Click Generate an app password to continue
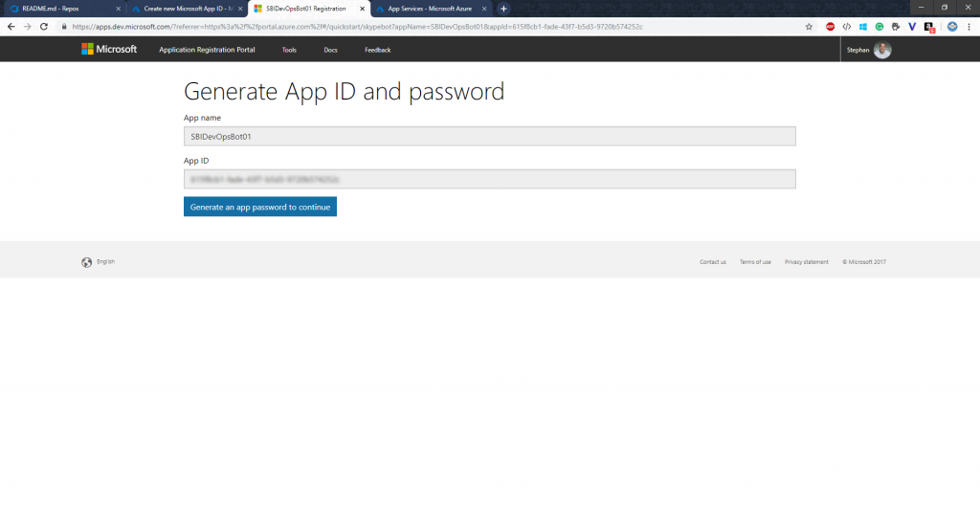 260,207
